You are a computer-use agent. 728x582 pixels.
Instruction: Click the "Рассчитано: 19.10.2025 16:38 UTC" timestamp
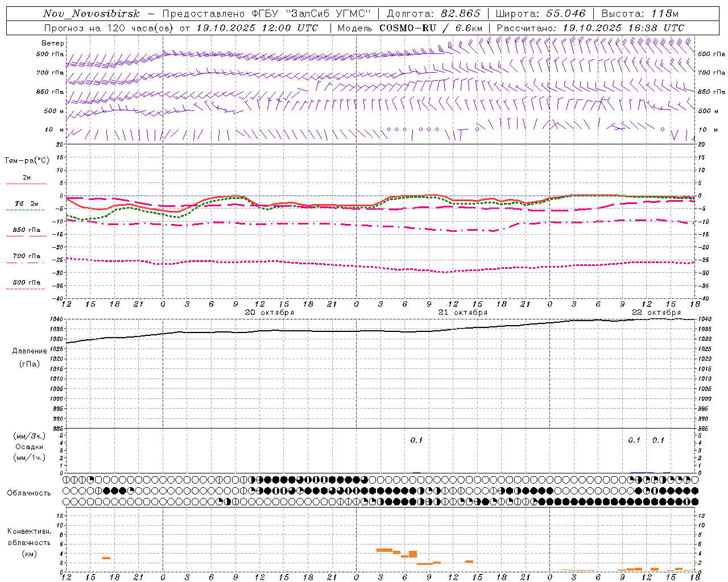(590, 28)
